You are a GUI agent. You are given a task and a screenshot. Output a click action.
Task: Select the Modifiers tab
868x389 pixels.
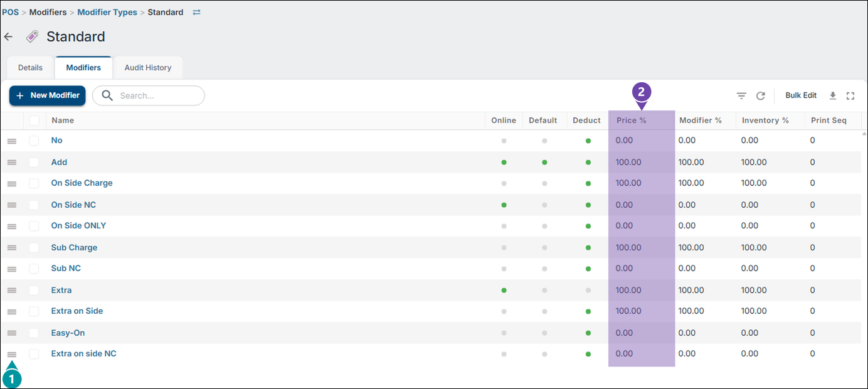click(x=83, y=68)
